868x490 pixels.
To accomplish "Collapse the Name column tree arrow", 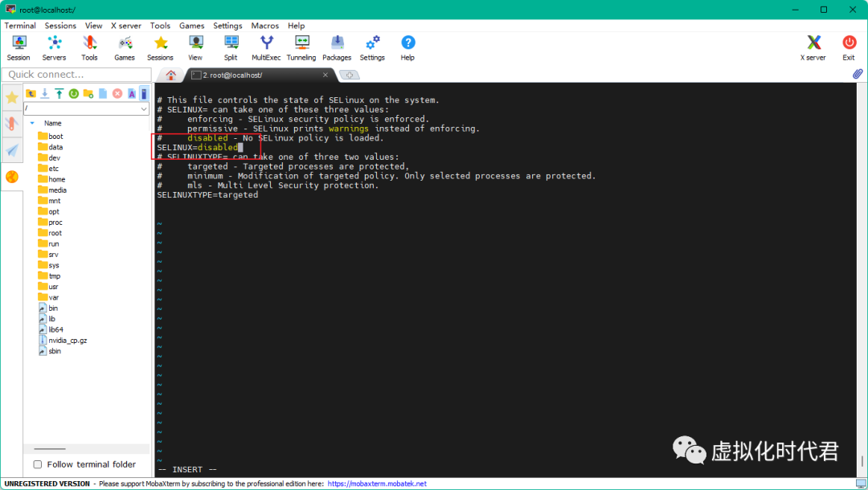I will pyautogui.click(x=32, y=123).
